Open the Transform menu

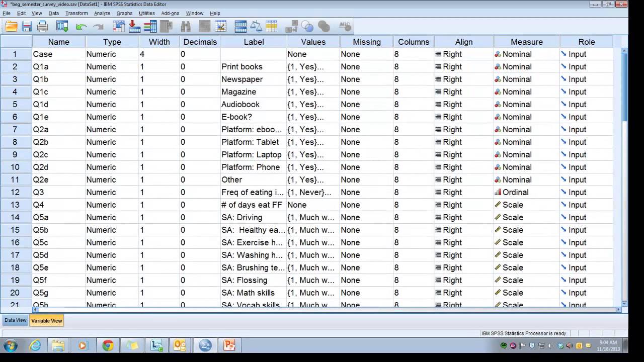pos(76,13)
